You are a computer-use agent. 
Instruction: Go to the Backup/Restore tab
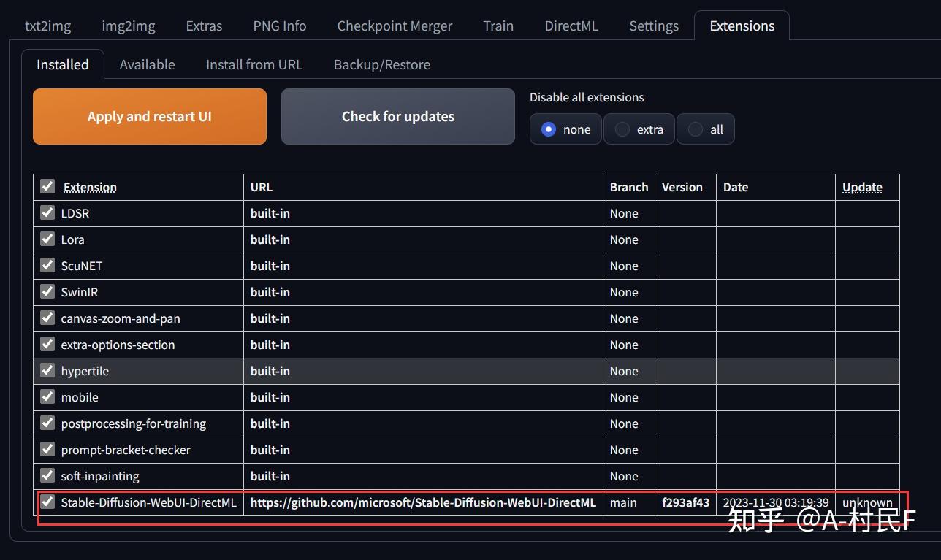381,64
